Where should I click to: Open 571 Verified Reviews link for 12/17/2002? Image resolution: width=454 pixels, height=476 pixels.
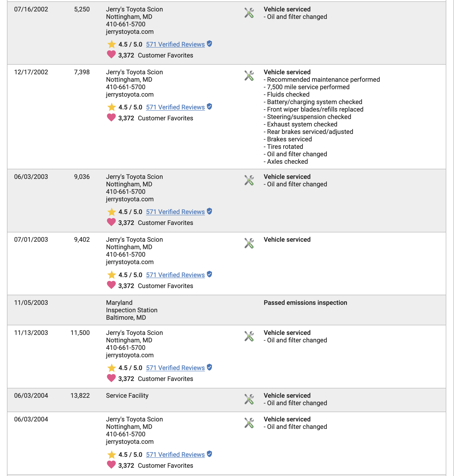(x=175, y=107)
